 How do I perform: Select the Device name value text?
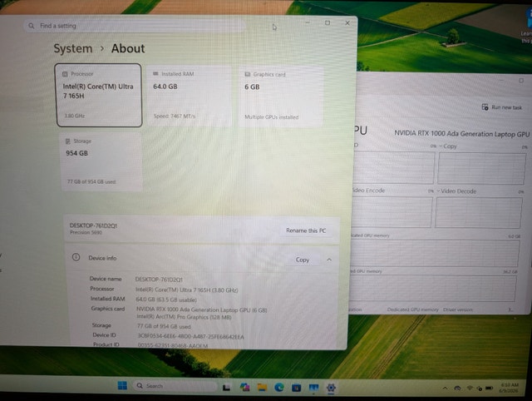(159, 280)
